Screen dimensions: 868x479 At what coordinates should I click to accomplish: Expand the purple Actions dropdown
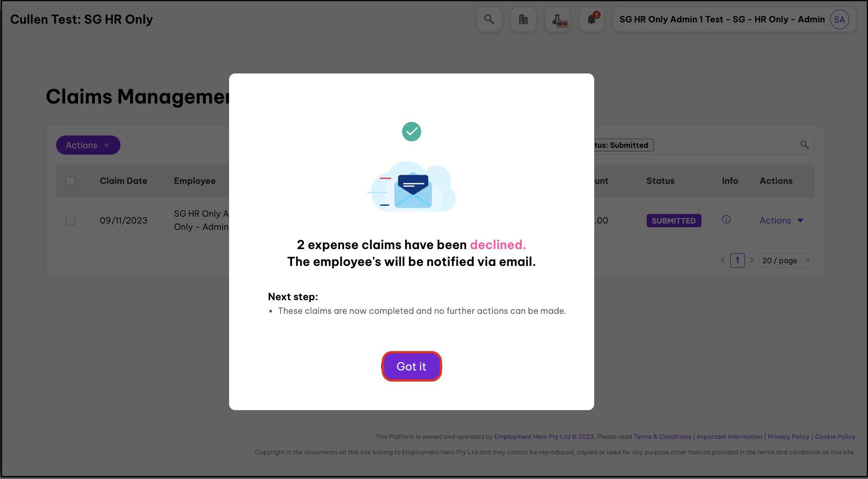88,145
